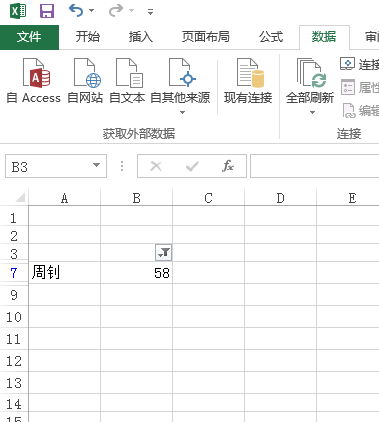Image resolution: width=379 pixels, height=422 pixels.
Task: Save the workbook with the floppy icon
Action: pos(47,11)
